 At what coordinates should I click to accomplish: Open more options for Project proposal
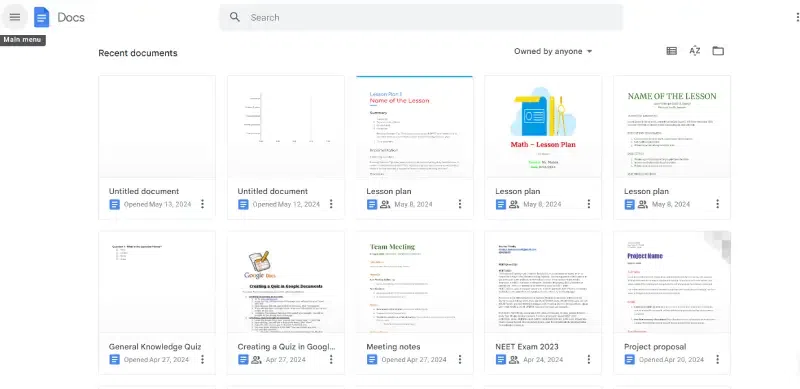click(x=717, y=359)
